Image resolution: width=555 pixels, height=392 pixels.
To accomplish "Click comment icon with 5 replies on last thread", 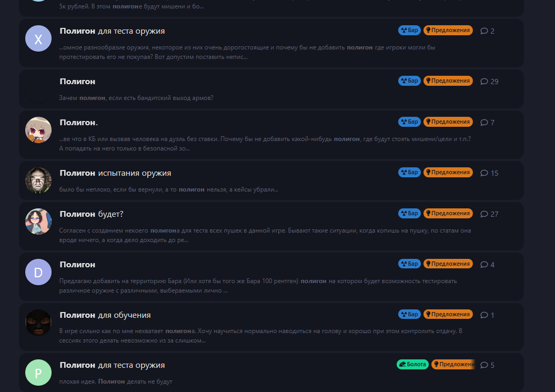I will 484,365.
